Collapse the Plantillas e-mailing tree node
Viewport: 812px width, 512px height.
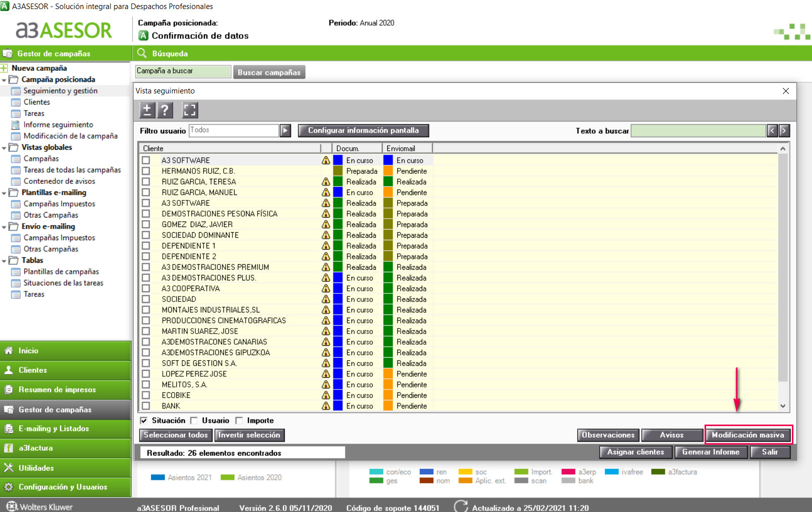point(4,193)
